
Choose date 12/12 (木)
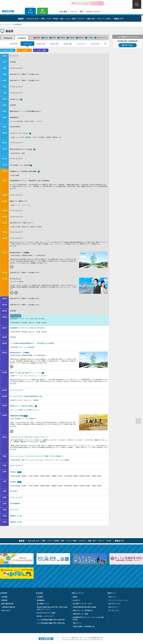pyautogui.click(x=54, y=44)
